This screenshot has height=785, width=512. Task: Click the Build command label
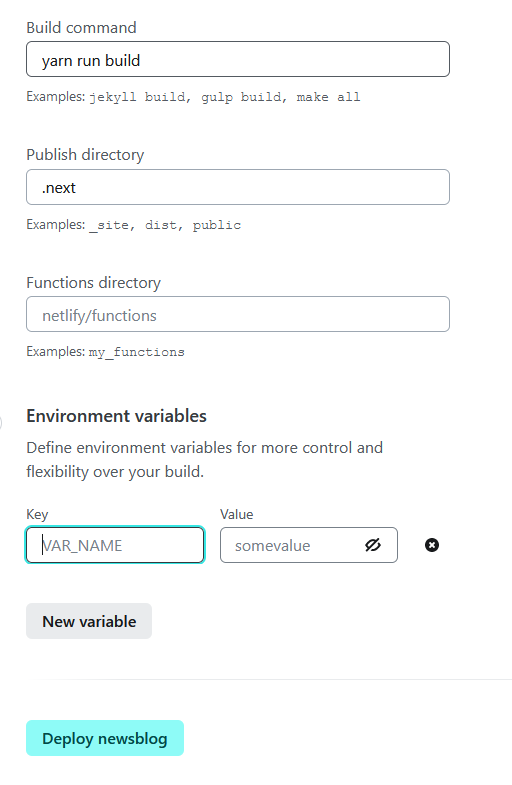point(81,28)
